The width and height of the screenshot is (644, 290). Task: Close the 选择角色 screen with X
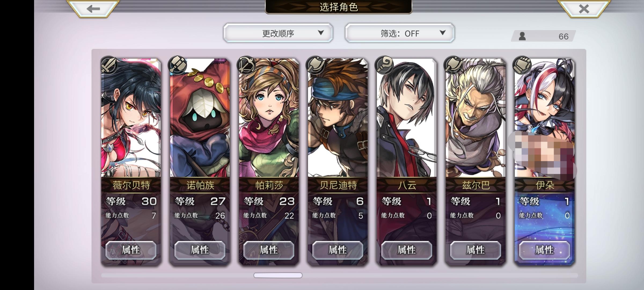584,9
